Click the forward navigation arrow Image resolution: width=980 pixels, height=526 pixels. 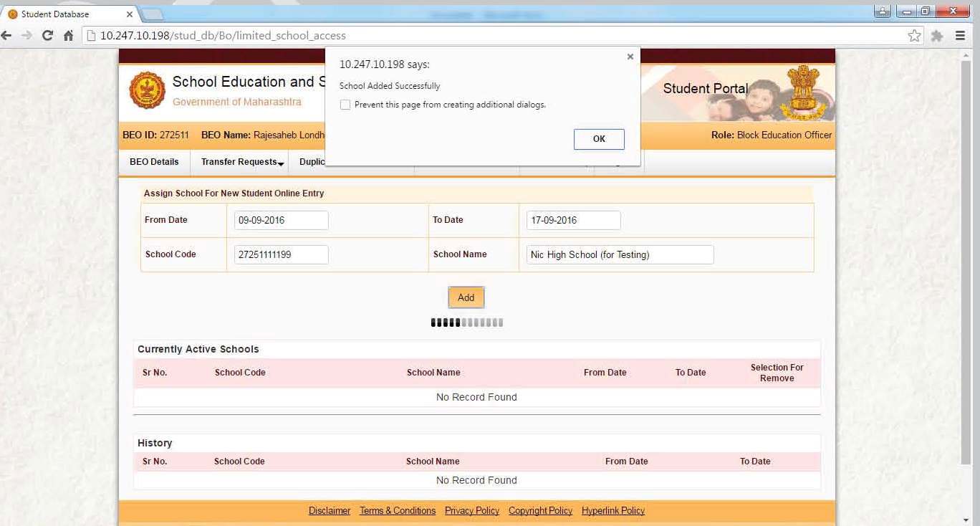click(27, 34)
